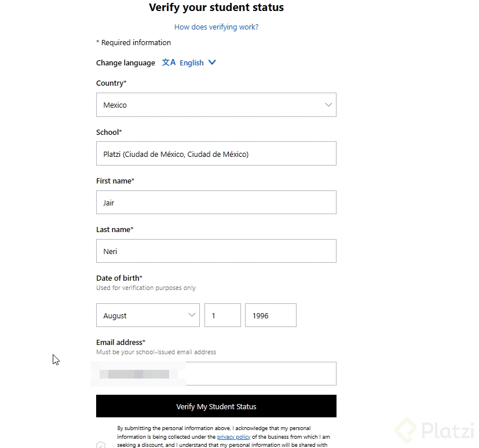Open the August month dropdown

[148, 315]
